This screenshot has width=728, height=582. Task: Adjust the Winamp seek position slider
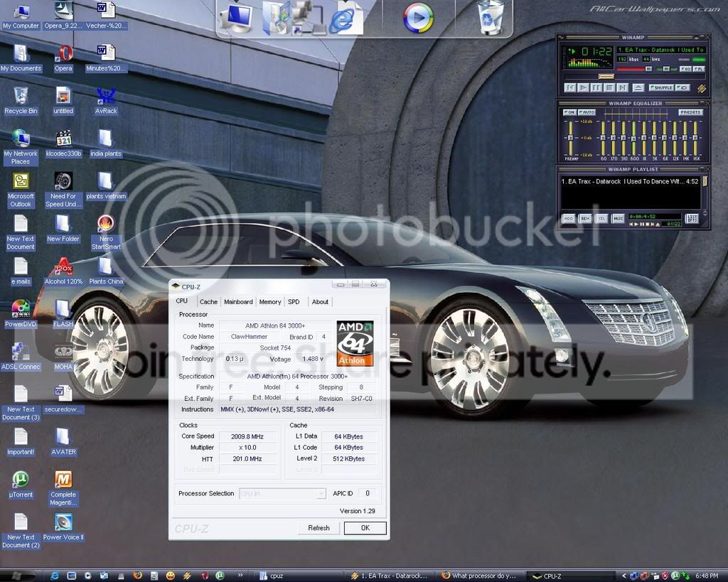[x=606, y=77]
